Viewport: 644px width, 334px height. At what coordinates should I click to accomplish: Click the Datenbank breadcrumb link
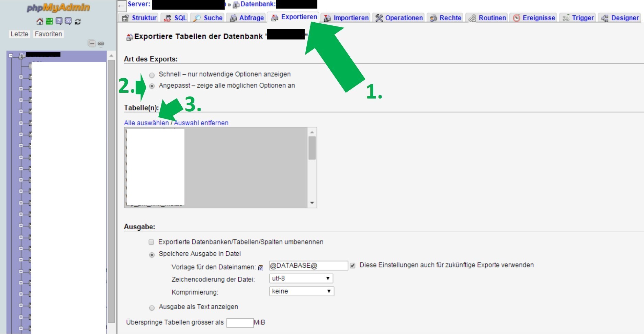(x=258, y=4)
